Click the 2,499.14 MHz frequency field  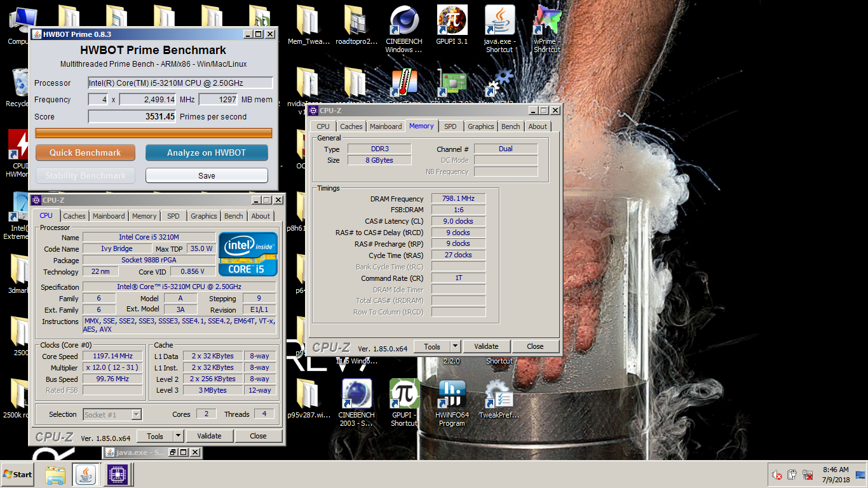point(147,99)
